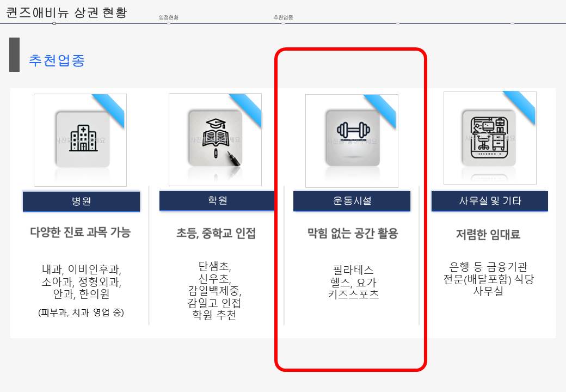Click the blue ribbon on hospital card

coord(109,109)
